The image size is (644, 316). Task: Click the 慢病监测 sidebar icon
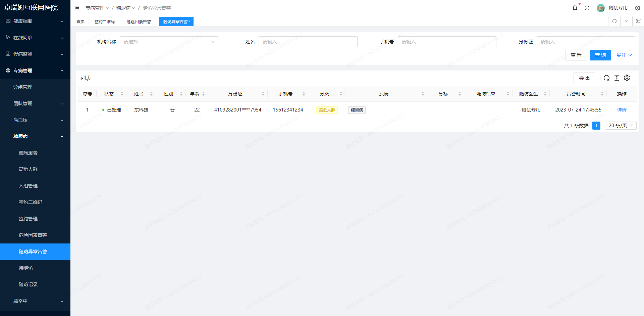pyautogui.click(x=8, y=54)
